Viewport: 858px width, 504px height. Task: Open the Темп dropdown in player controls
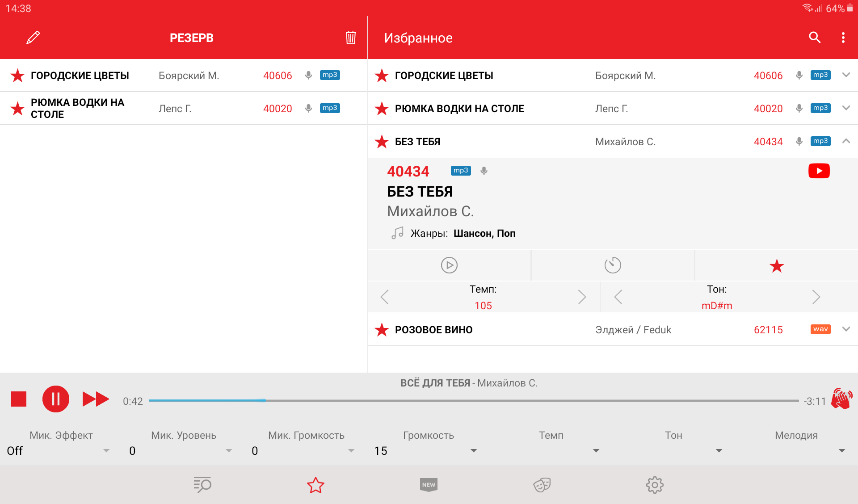548,451
